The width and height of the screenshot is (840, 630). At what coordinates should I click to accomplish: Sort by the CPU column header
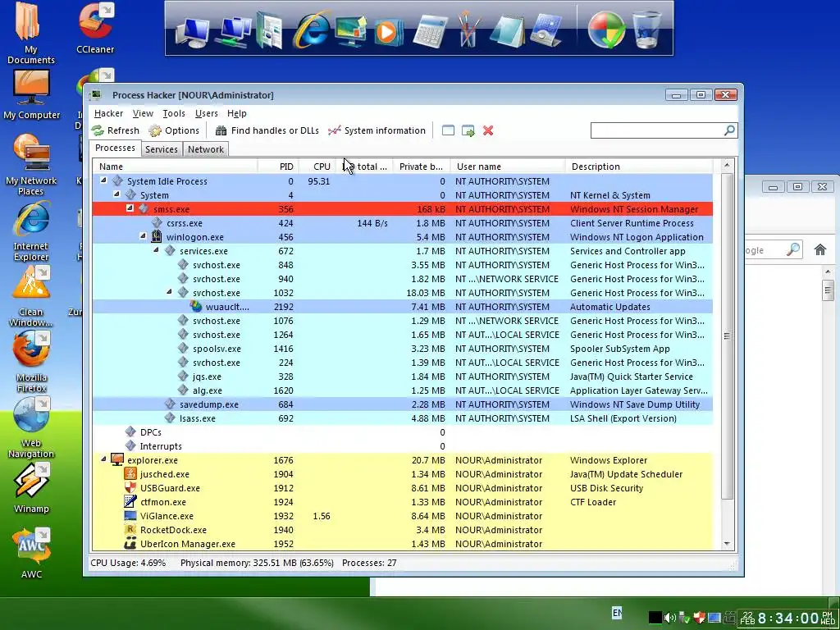318,167
